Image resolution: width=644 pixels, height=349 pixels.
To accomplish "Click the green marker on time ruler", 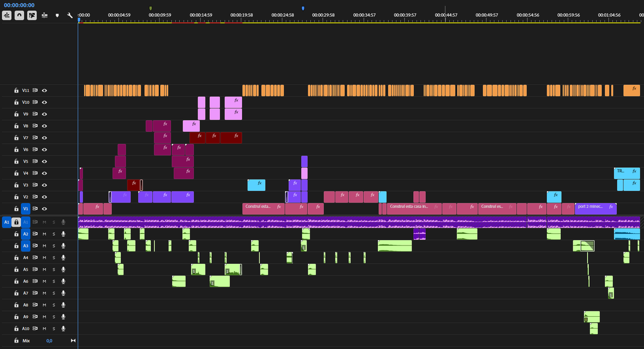I will click(150, 9).
